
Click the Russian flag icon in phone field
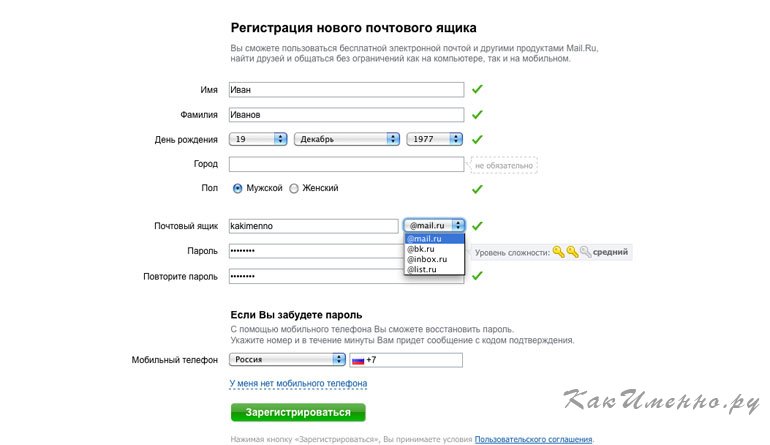pos(358,361)
